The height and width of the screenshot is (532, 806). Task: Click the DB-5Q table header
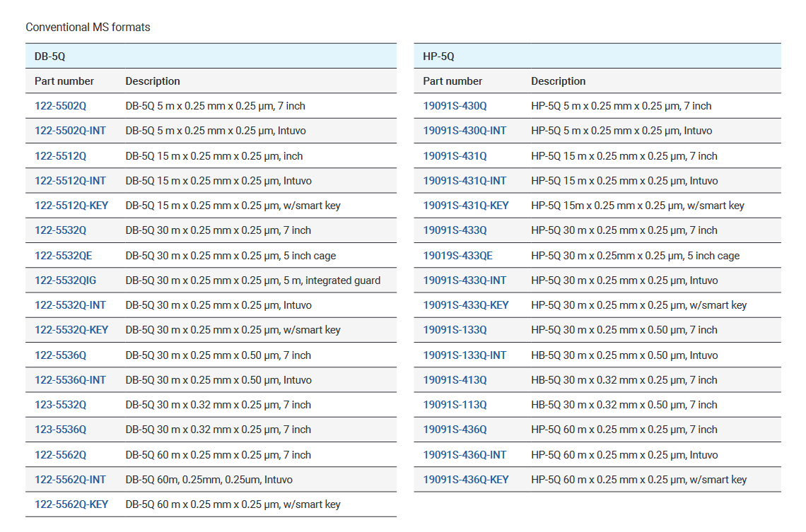[211, 56]
